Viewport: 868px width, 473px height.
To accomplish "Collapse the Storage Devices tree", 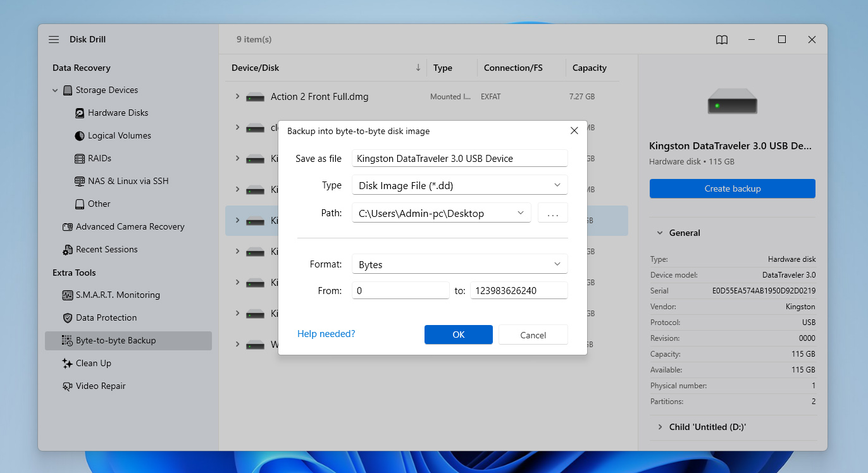I will pos(54,90).
